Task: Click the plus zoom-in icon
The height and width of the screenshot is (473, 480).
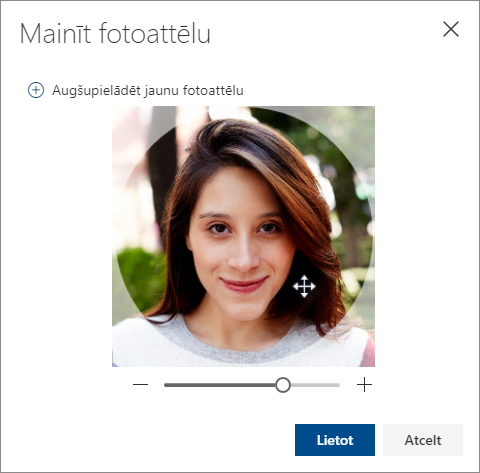Action: coord(364,385)
